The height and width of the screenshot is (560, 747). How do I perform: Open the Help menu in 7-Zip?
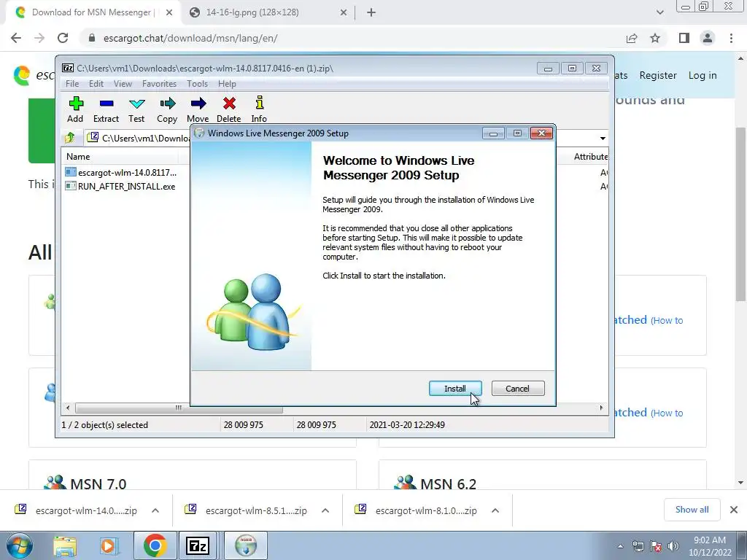coord(228,84)
